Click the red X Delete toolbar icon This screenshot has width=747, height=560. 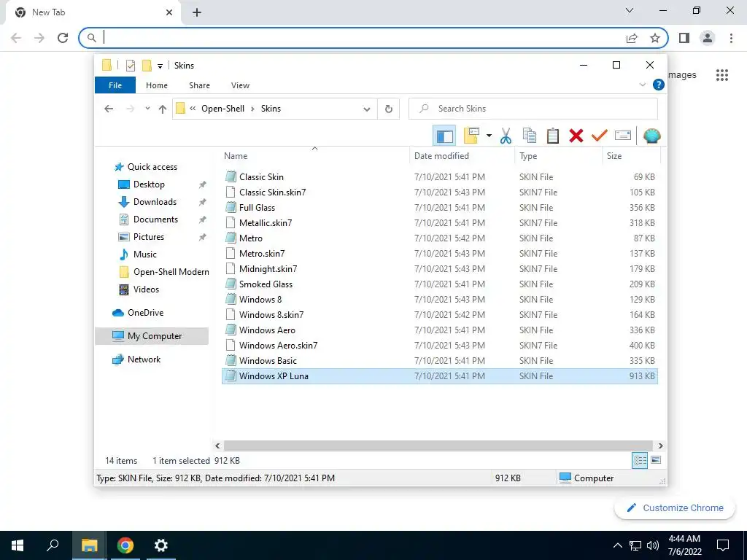coord(576,136)
